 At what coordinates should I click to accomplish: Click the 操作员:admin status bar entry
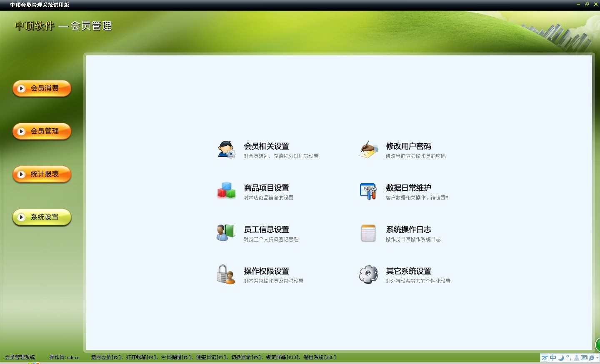64,357
